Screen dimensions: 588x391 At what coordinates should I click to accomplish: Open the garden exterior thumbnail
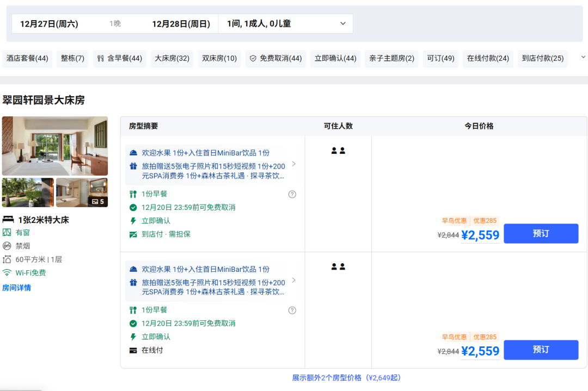(28, 193)
